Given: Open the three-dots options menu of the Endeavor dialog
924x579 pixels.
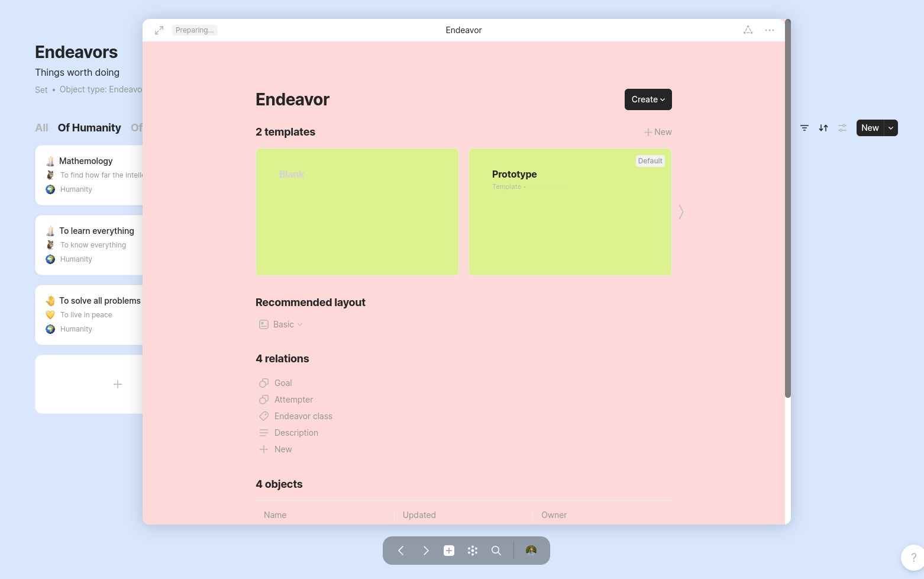Looking at the screenshot, I should pyautogui.click(x=769, y=30).
